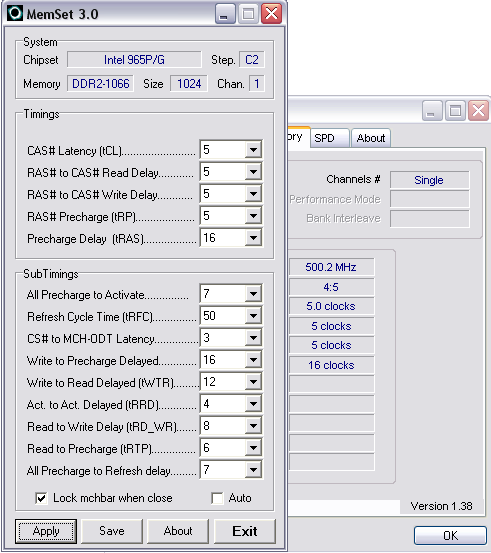Screen dimensions: 491x553
Task: Open Write to Precharge Delayed dropdown
Action: coord(253,360)
